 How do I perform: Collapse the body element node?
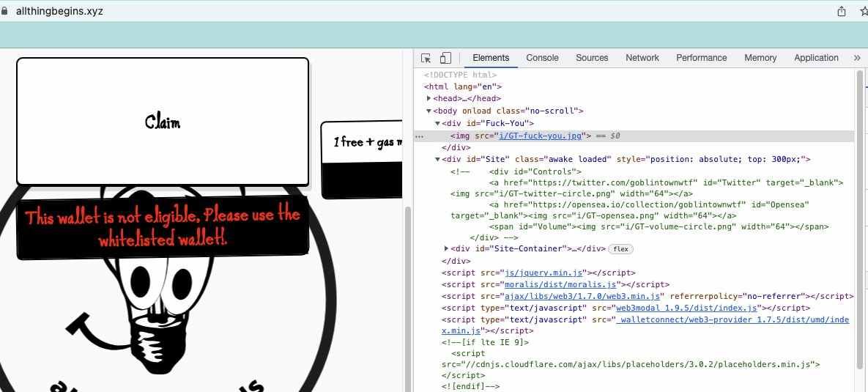pyautogui.click(x=429, y=111)
